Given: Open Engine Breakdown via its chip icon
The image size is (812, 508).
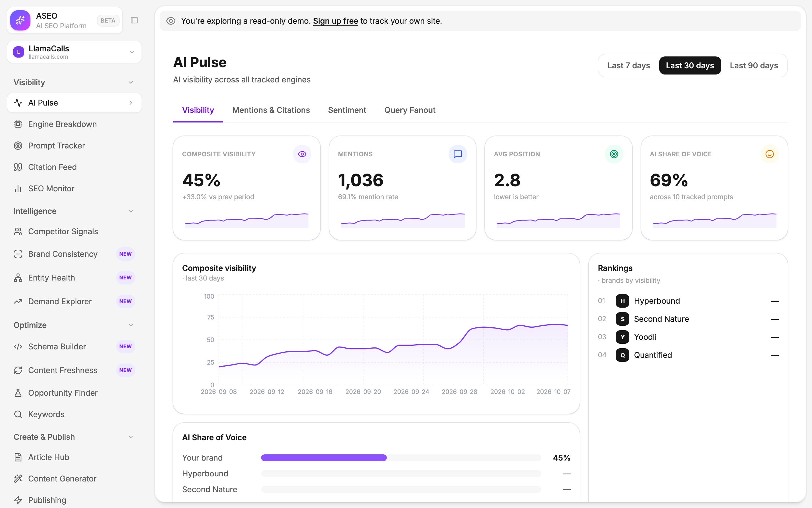Looking at the screenshot, I should [18, 124].
